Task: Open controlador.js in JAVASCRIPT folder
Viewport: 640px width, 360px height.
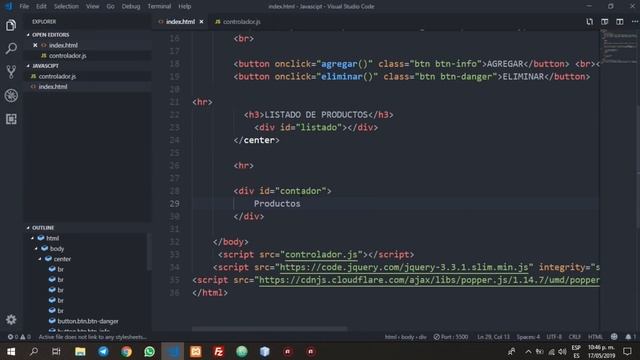Action: [57, 76]
